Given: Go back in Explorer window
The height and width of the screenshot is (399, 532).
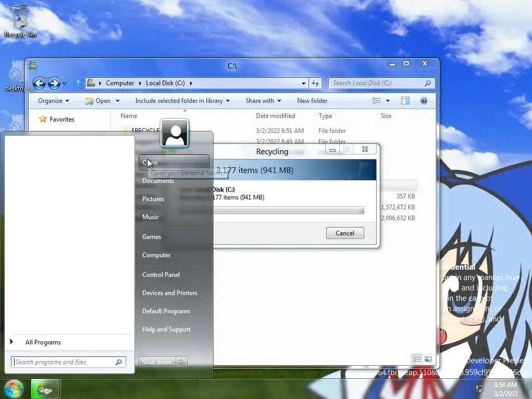Looking at the screenshot, I should 39,83.
